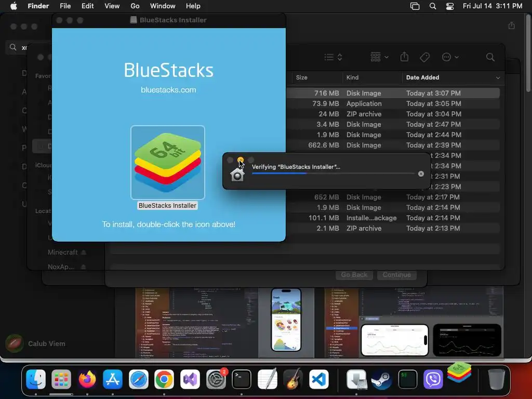Click the Continue button in background dialog
The image size is (532, 399).
pyautogui.click(x=396, y=274)
